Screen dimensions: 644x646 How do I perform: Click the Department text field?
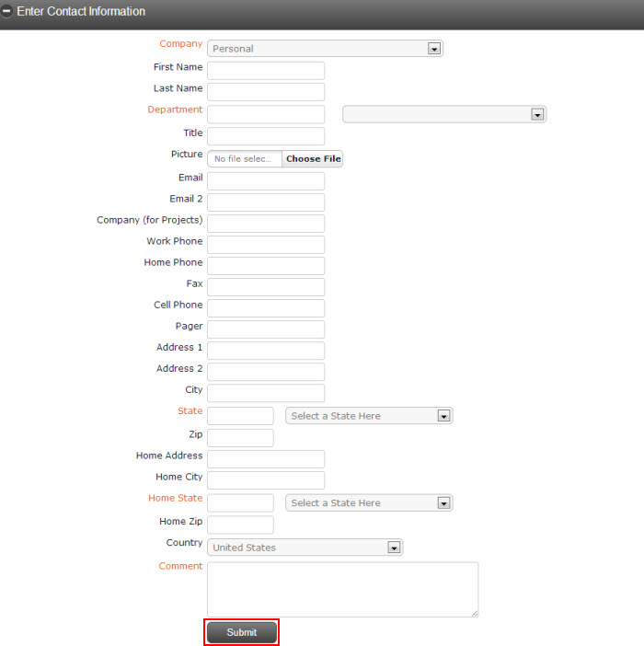266,114
